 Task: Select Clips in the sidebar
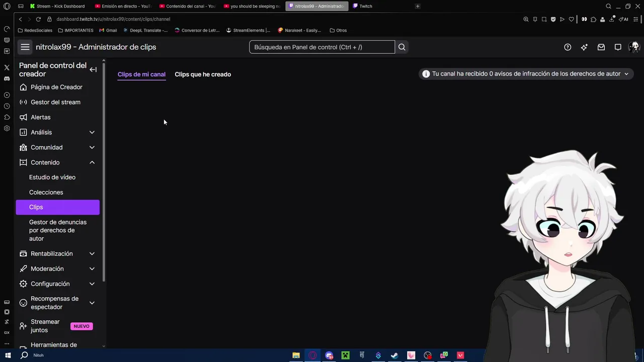click(x=57, y=207)
